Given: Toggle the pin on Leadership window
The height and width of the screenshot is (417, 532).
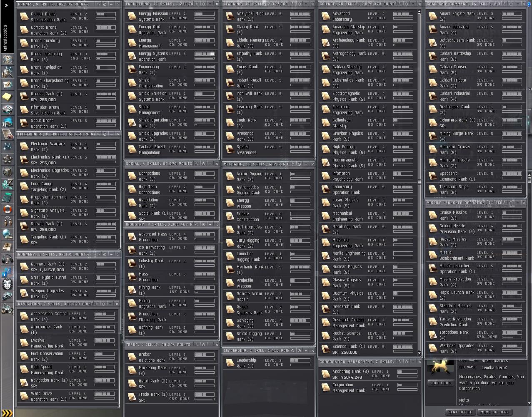Looking at the screenshot, I should [x=299, y=350].
